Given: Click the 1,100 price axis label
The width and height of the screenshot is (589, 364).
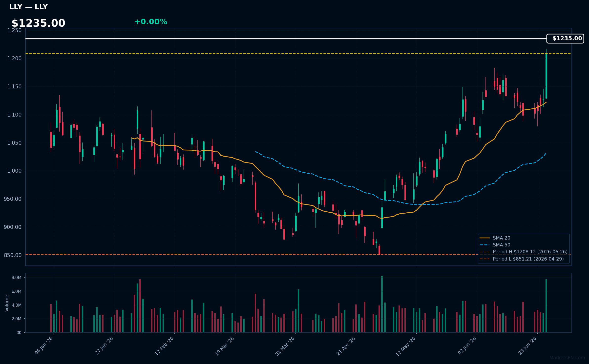Looking at the screenshot, I should click(x=14, y=115).
